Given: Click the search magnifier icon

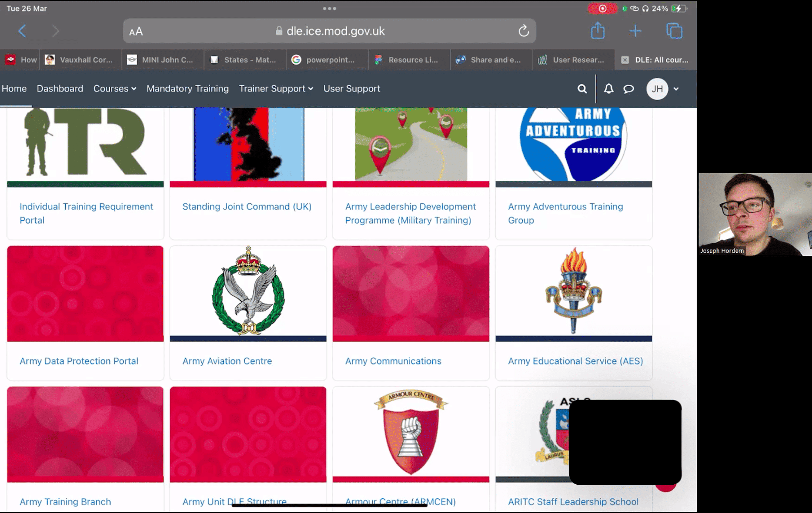Looking at the screenshot, I should click(582, 89).
